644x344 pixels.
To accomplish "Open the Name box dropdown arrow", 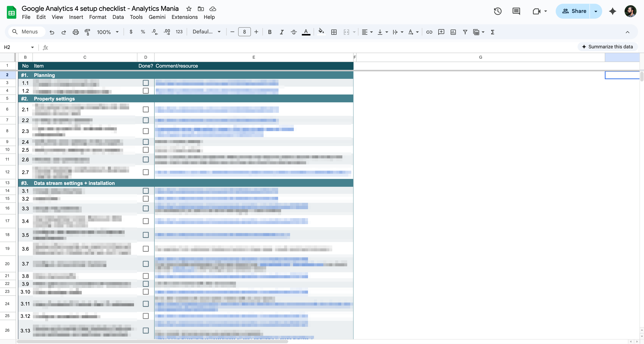I will pos(32,47).
